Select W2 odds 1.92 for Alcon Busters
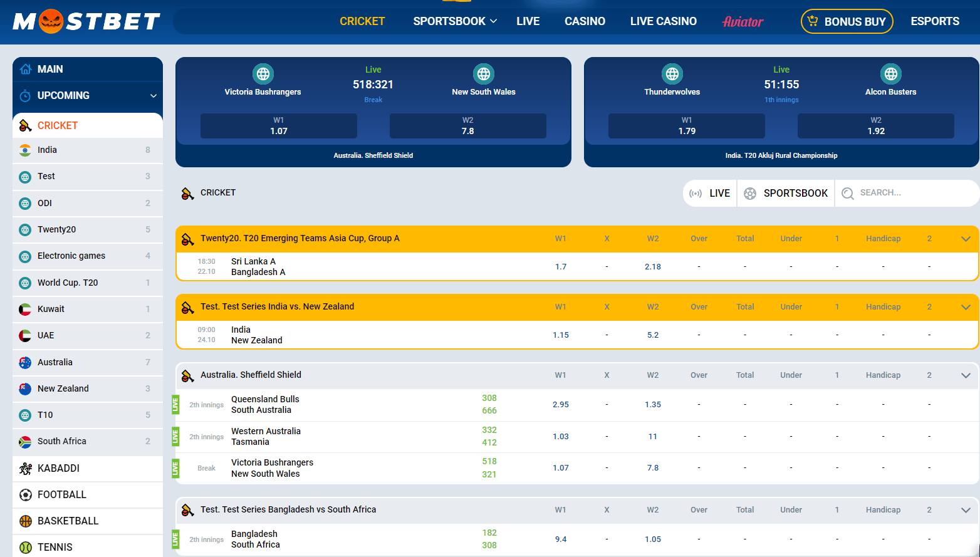 point(875,126)
